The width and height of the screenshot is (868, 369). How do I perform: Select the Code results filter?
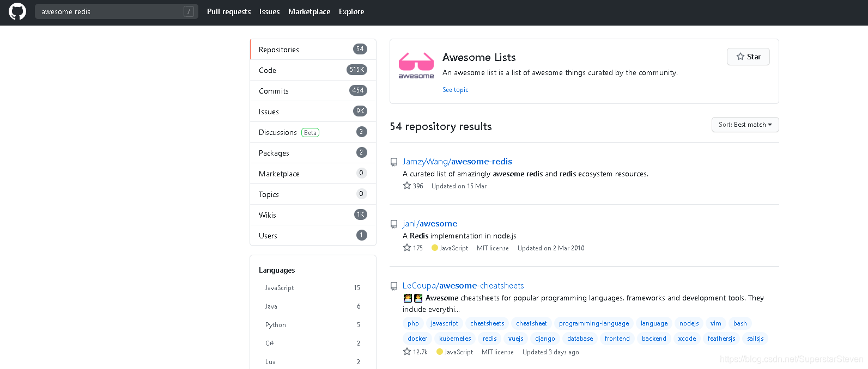click(x=313, y=70)
